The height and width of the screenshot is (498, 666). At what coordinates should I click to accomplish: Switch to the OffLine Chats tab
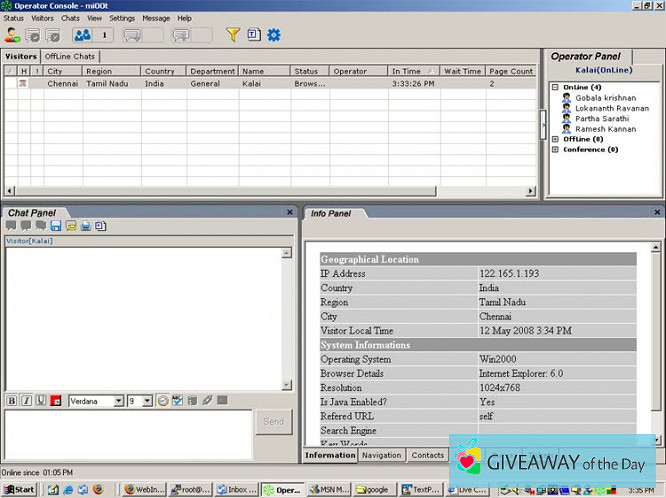[x=70, y=56]
